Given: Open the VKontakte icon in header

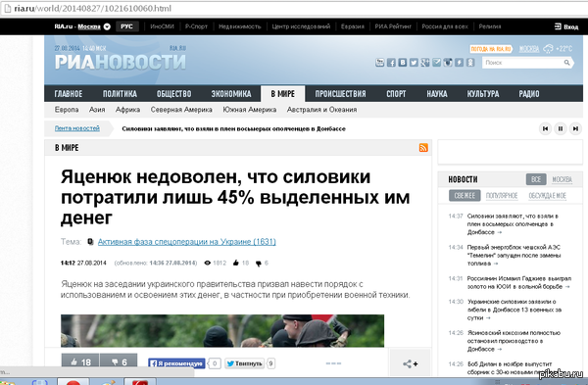Looking at the screenshot, I should [x=403, y=63].
